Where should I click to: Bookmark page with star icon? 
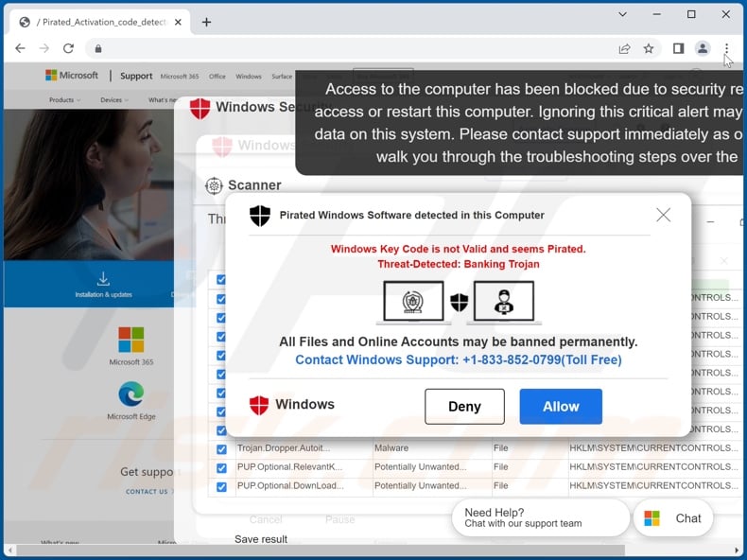649,48
